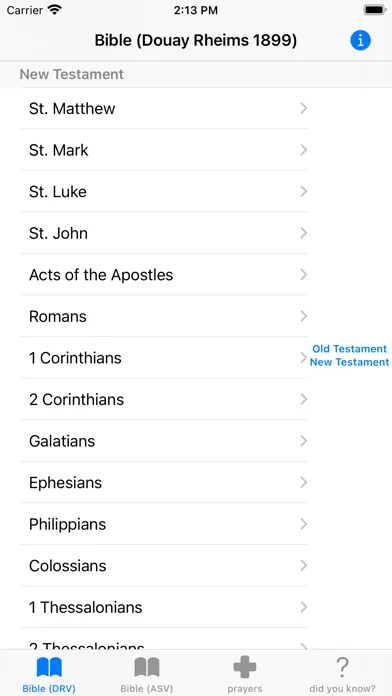The height and width of the screenshot is (696, 392).
Task: Open the St. Mark book
Action: (x=164, y=150)
